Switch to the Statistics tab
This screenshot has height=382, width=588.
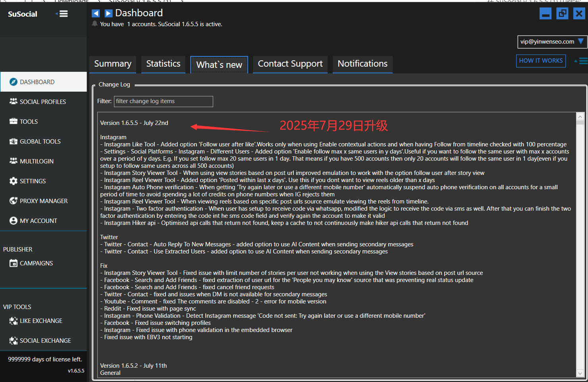pyautogui.click(x=163, y=64)
